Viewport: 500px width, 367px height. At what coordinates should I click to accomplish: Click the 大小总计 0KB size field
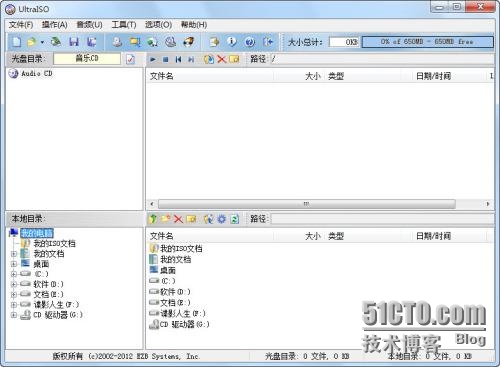tap(344, 42)
